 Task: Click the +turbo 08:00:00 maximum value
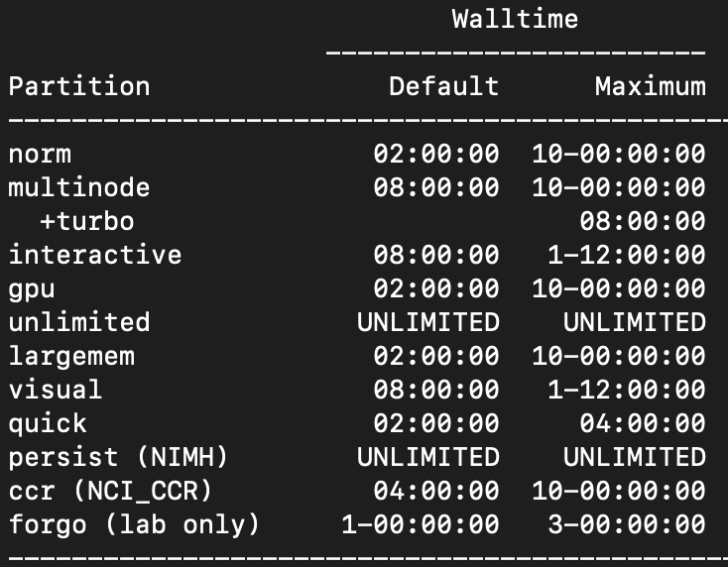642,221
